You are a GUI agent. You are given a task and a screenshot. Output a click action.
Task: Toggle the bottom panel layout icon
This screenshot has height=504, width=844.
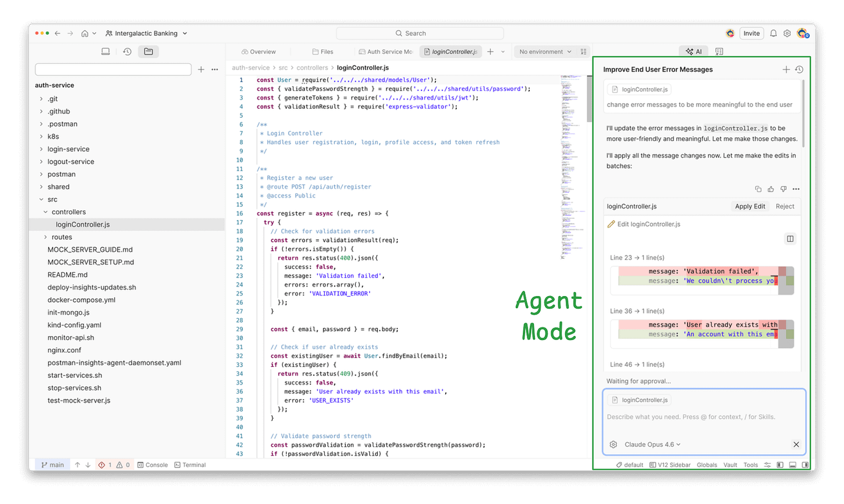click(x=792, y=465)
